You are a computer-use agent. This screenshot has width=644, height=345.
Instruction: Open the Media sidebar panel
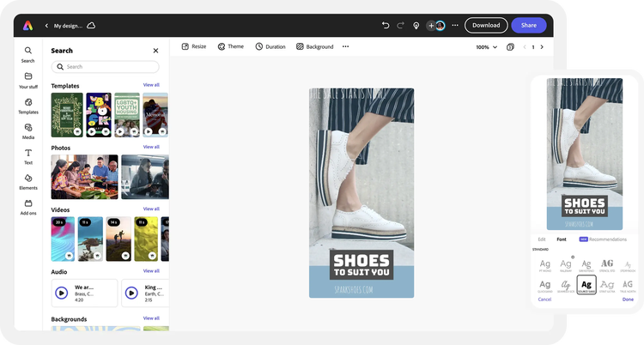click(28, 130)
